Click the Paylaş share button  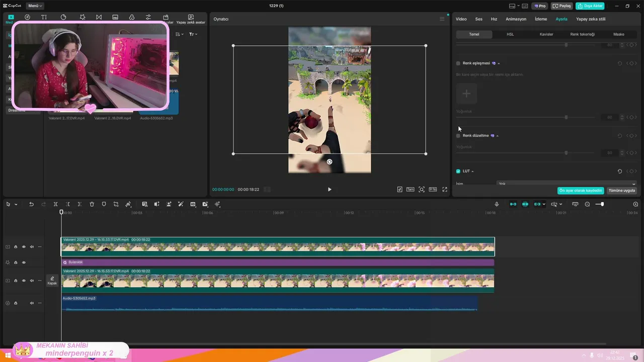tap(562, 6)
